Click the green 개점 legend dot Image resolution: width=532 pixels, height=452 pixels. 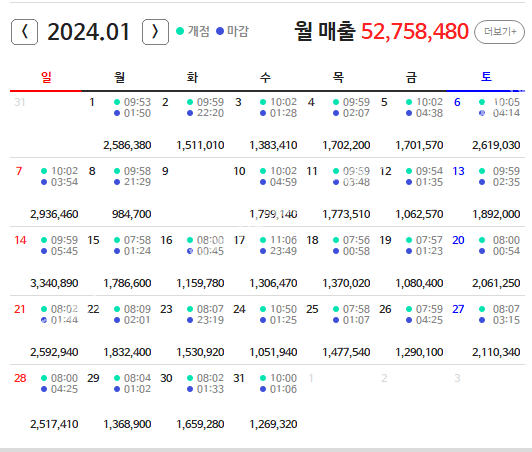(180, 31)
